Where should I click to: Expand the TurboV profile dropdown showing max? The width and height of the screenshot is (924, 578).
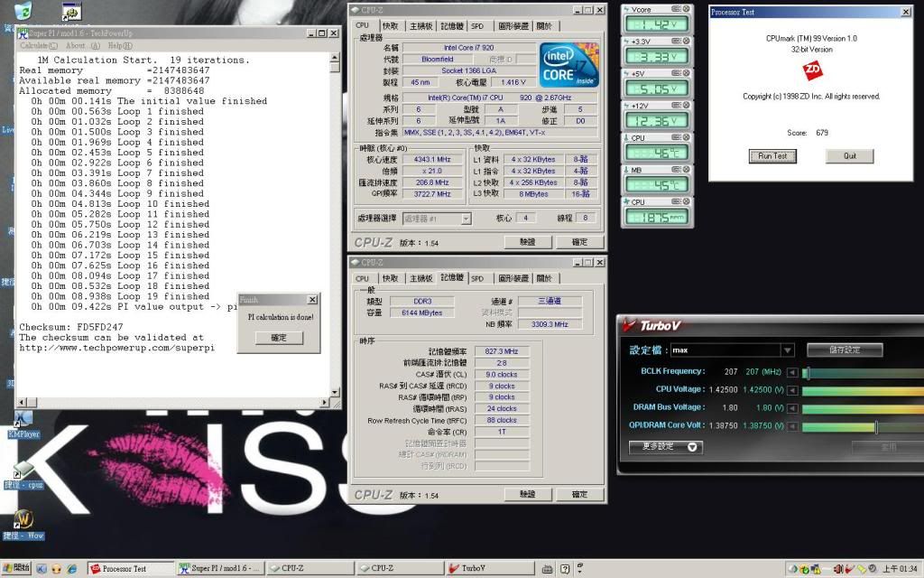(787, 350)
